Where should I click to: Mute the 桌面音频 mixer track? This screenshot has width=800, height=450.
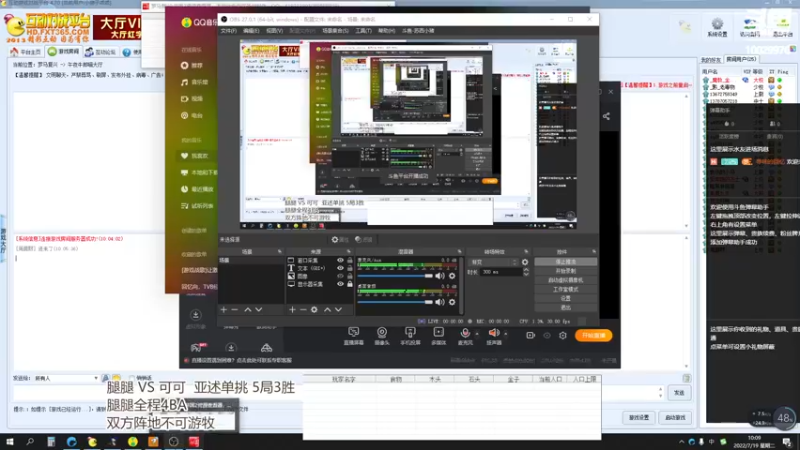[440, 302]
